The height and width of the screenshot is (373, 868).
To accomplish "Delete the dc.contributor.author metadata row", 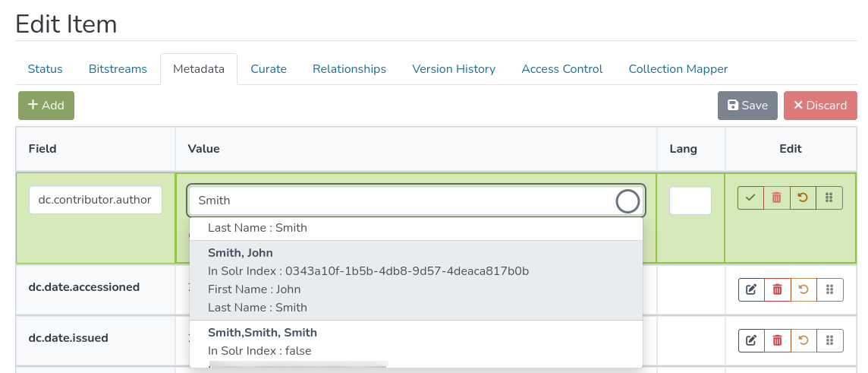I will coord(776,198).
